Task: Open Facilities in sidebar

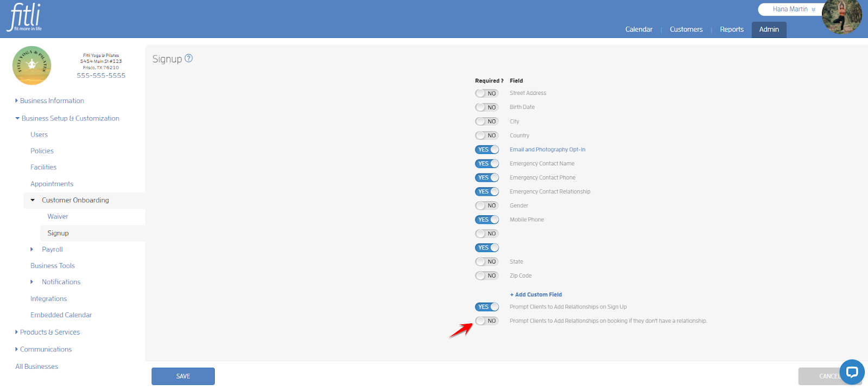Action: (x=43, y=167)
